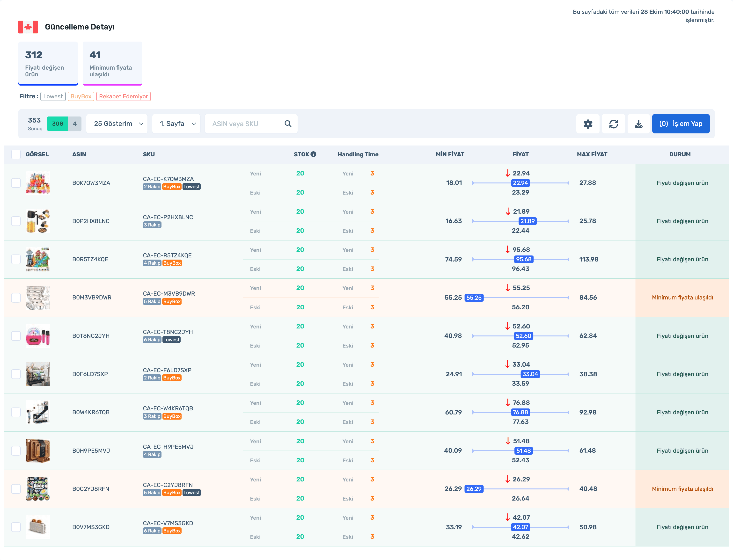The height and width of the screenshot is (560, 733).
Task: Click the 33.04 price slider handle
Action: pyautogui.click(x=530, y=374)
